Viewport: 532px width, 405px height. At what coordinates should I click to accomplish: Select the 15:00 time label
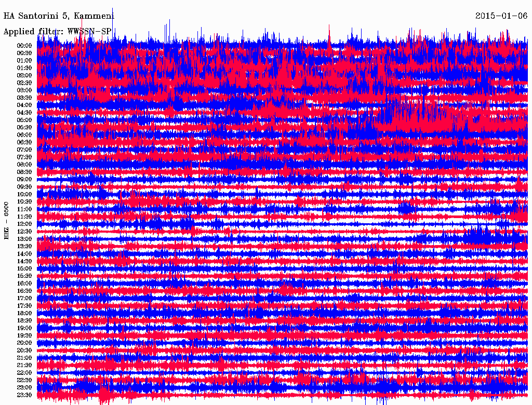point(24,268)
